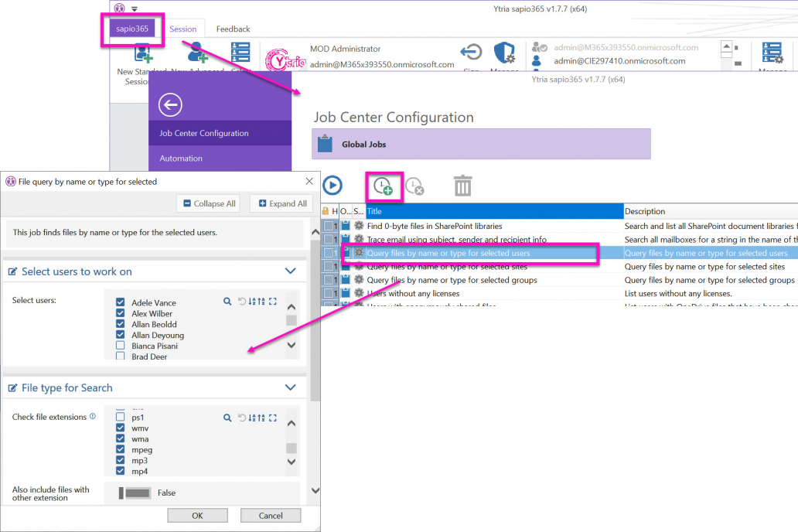
Task: Click info icon beside Check file extensions
Action: (x=93, y=416)
